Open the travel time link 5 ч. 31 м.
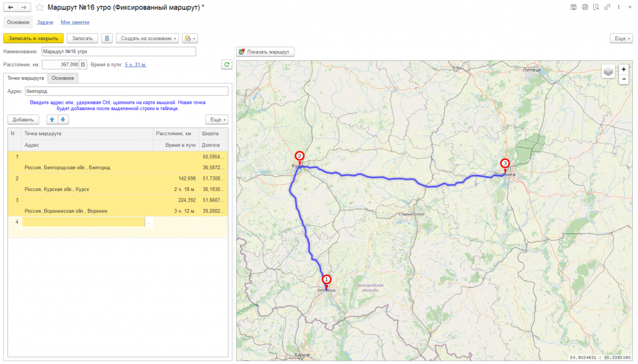The width and height of the screenshot is (638, 364). point(136,64)
